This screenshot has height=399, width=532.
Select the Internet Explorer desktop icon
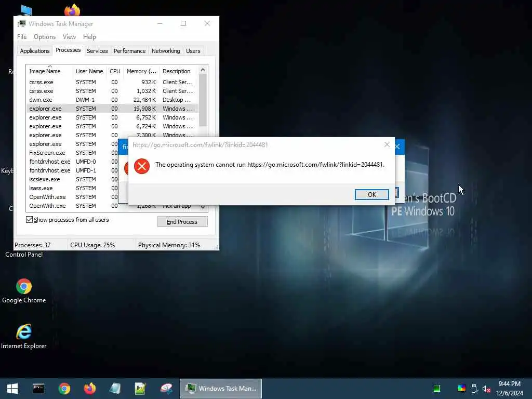(24, 337)
